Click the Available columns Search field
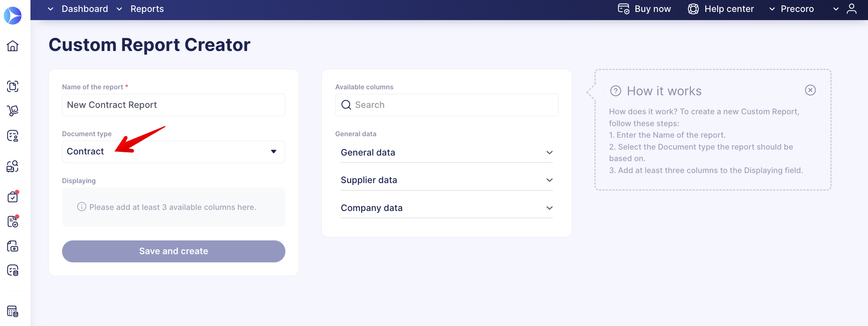Viewport: 868px width, 326px height. tap(447, 105)
